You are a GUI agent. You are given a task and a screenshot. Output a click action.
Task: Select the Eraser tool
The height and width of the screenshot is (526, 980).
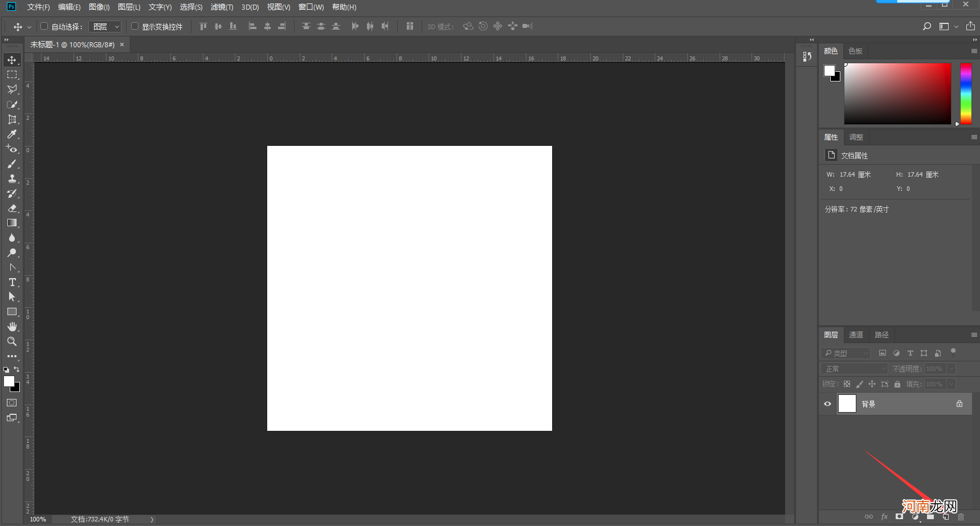tap(12, 208)
